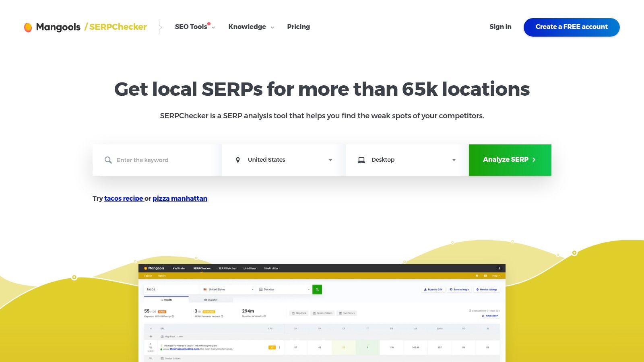Image resolution: width=644 pixels, height=362 pixels.
Task: Focus the Enter the keyword field
Action: [x=157, y=160]
